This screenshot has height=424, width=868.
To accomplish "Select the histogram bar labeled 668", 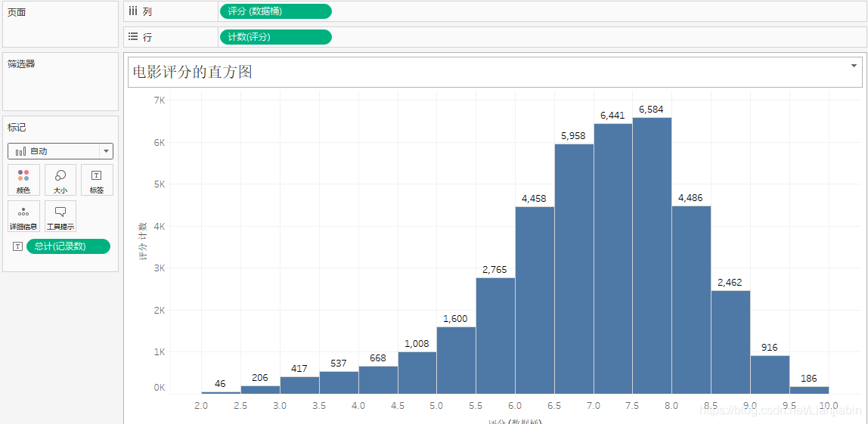I will [x=378, y=380].
